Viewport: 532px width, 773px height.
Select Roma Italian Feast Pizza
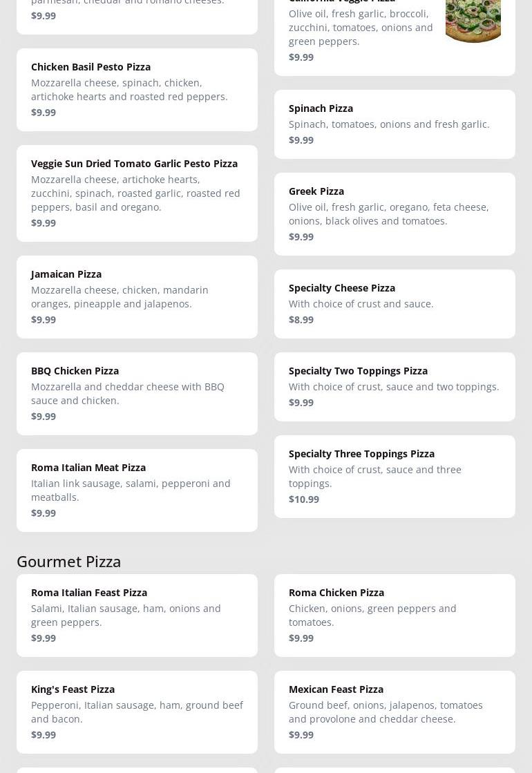pyautogui.click(x=89, y=593)
